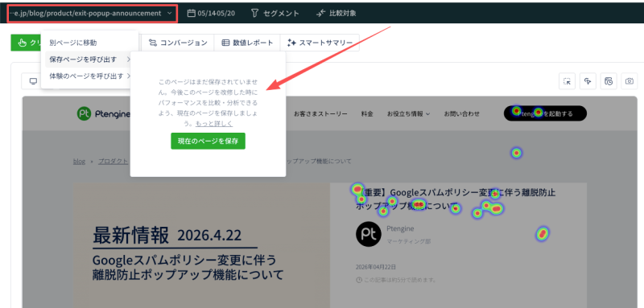The width and height of the screenshot is (644, 308).
Task: Switch to the 数値レポート tab
Action: 247,43
